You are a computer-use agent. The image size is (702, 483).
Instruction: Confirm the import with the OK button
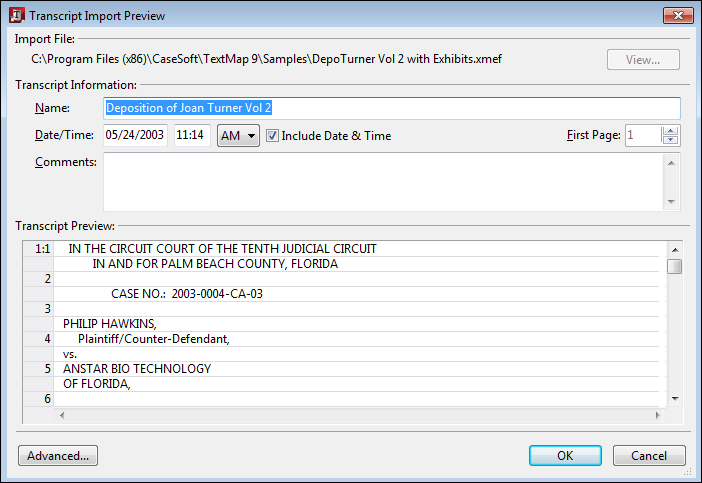point(565,456)
